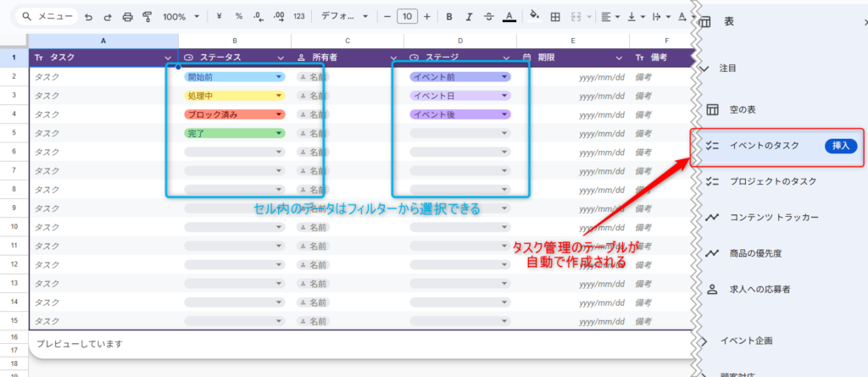Click the font size input field
The width and height of the screenshot is (868, 377).
[407, 17]
